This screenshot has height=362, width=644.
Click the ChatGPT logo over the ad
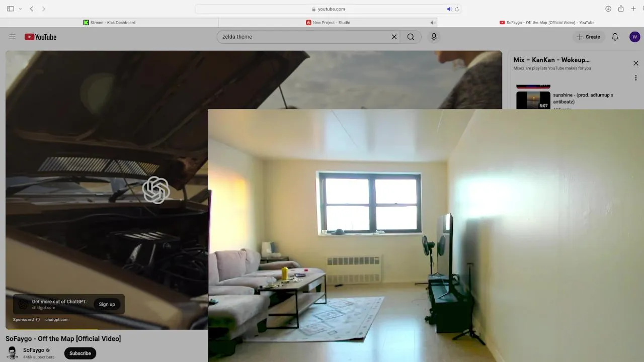click(156, 190)
